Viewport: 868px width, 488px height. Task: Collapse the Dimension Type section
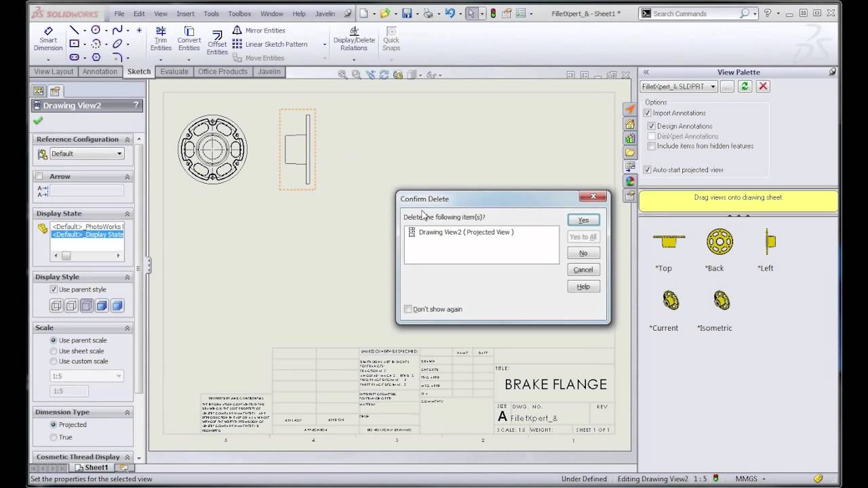[127, 412]
